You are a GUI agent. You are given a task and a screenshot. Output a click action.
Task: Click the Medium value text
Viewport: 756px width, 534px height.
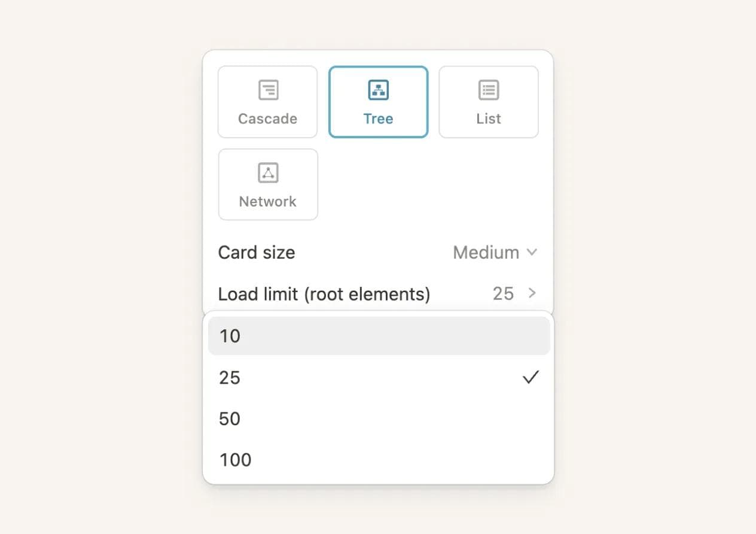click(x=486, y=252)
